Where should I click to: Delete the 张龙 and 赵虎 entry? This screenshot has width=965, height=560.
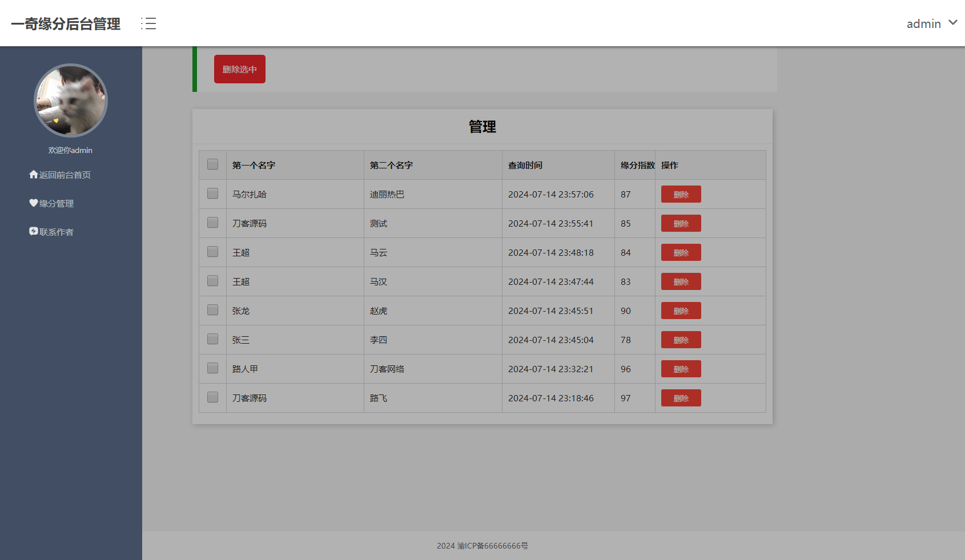681,310
